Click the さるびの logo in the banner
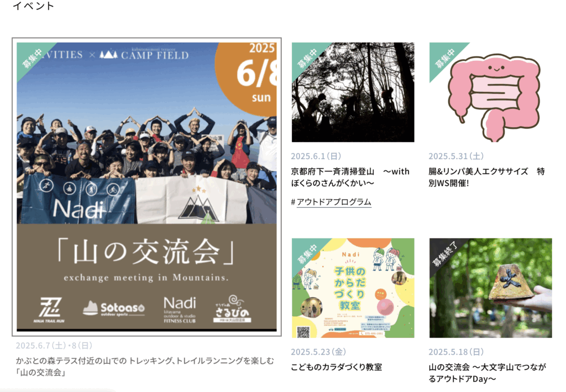 [232, 309]
